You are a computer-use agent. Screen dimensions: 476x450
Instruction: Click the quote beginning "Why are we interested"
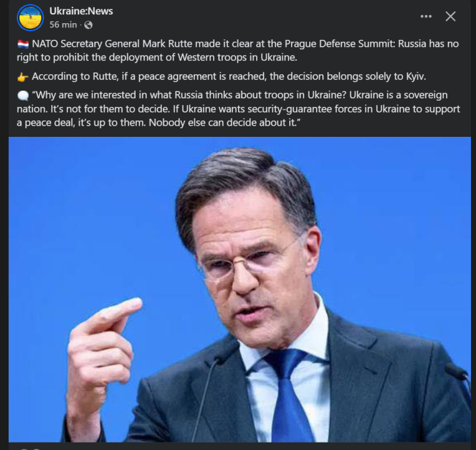(237, 109)
